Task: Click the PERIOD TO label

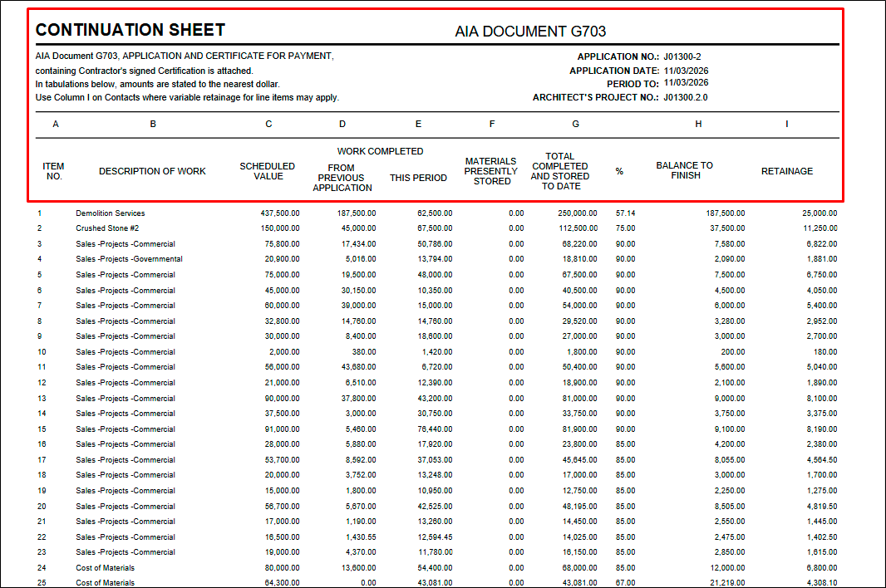Action: pyautogui.click(x=633, y=84)
